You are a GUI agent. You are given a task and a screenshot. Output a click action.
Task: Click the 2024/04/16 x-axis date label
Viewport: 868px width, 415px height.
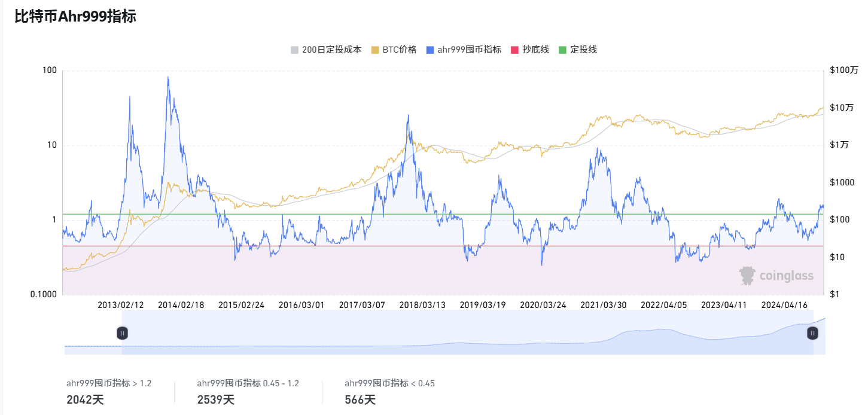[x=784, y=305]
